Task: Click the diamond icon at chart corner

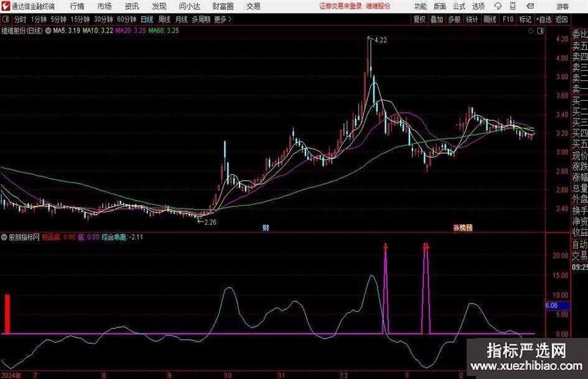Action: pos(531,31)
